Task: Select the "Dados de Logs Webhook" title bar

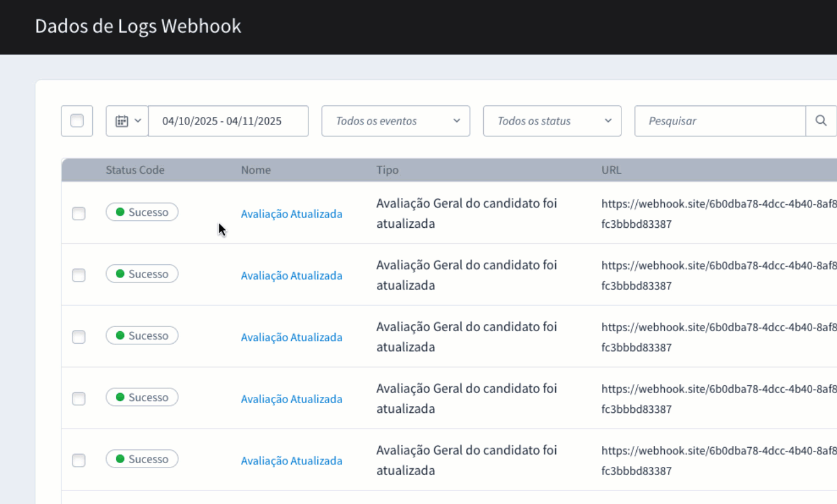Action: [138, 26]
